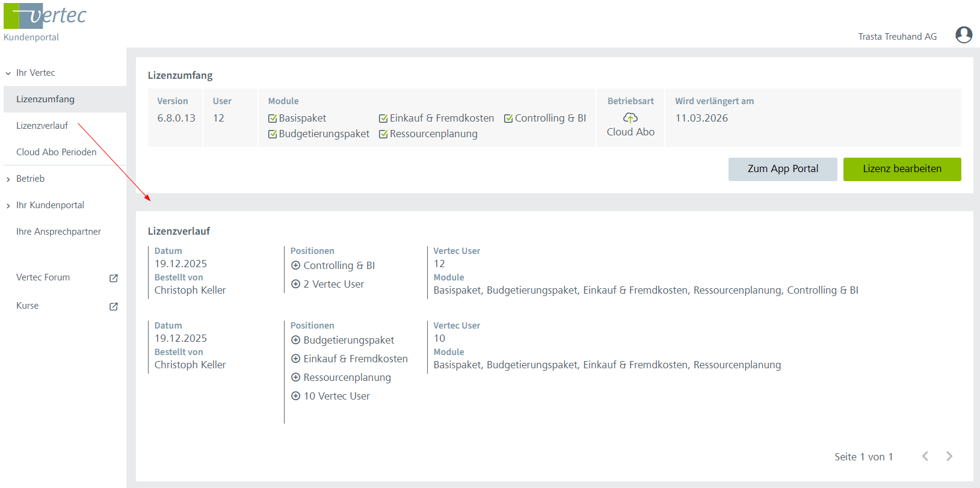Click the Lizenz bearbeiten button
The height and width of the screenshot is (488, 980).
[x=902, y=169]
